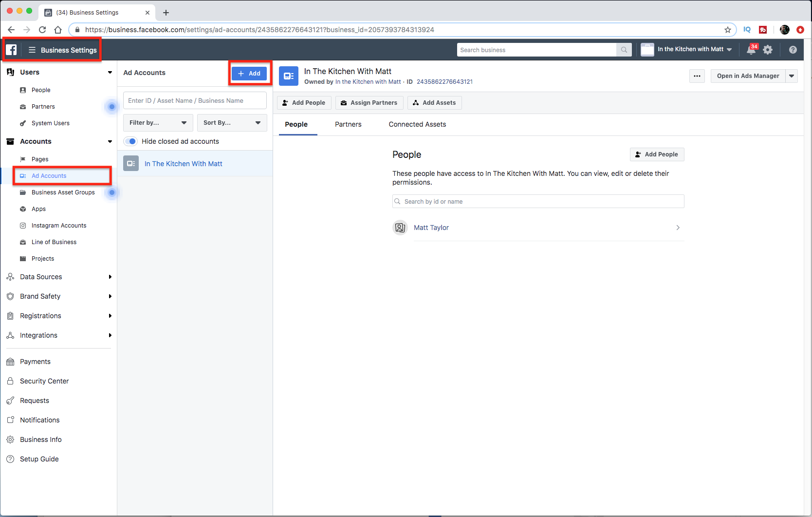Viewport: 812px width, 517px height.
Task: Open Instagram Accounts
Action: coord(59,226)
